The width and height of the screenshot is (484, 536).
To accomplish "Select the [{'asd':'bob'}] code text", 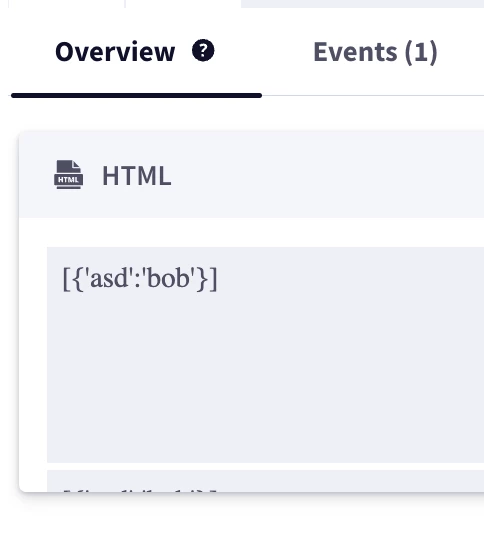I will tap(140, 279).
